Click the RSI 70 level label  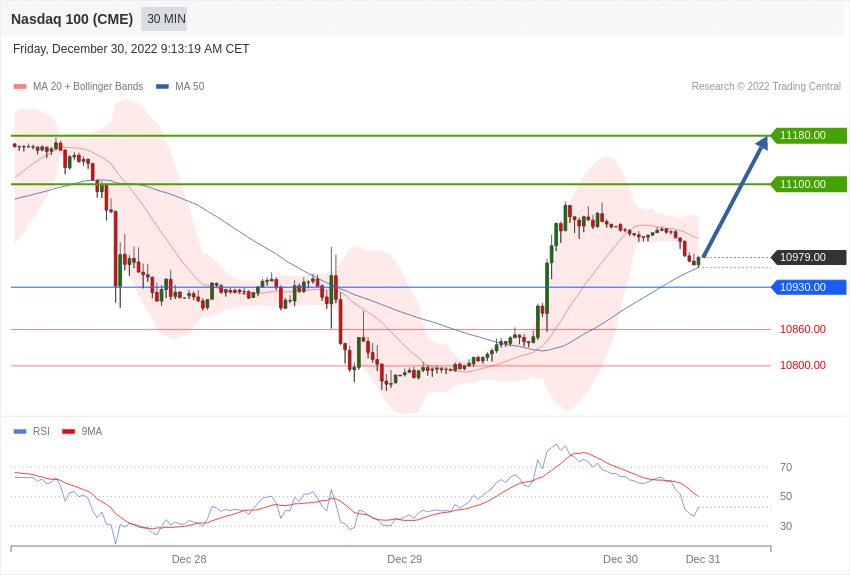(786, 467)
